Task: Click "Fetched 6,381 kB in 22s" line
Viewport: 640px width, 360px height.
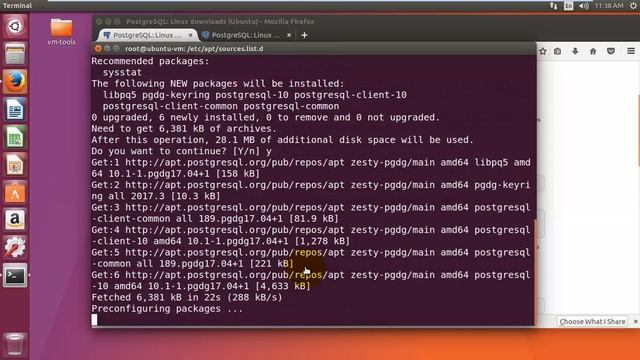Action: tap(187, 298)
